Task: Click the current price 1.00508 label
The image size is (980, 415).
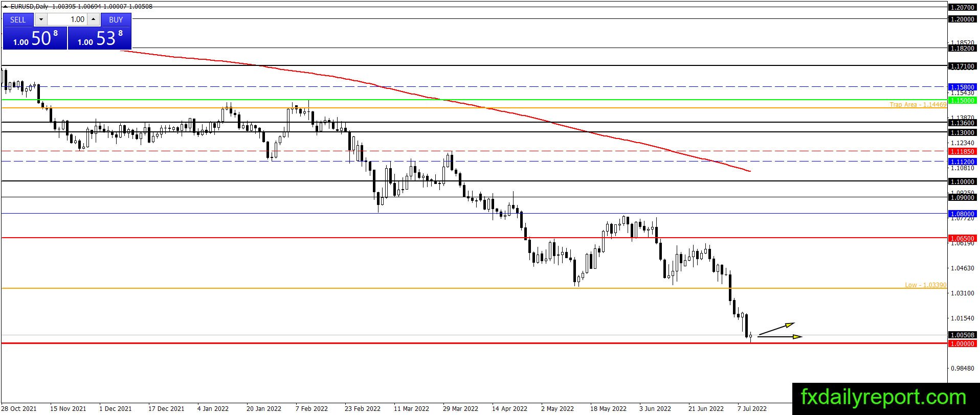Action: point(962,335)
